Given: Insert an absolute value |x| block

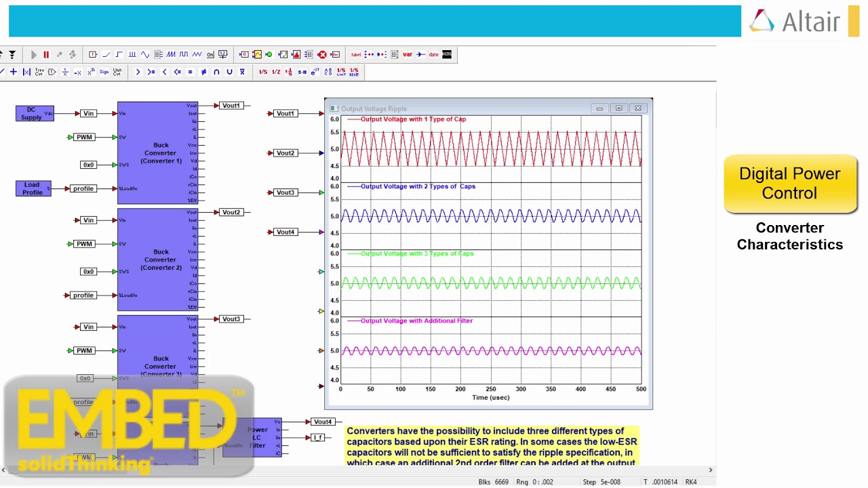Looking at the screenshot, I should coord(26,72).
